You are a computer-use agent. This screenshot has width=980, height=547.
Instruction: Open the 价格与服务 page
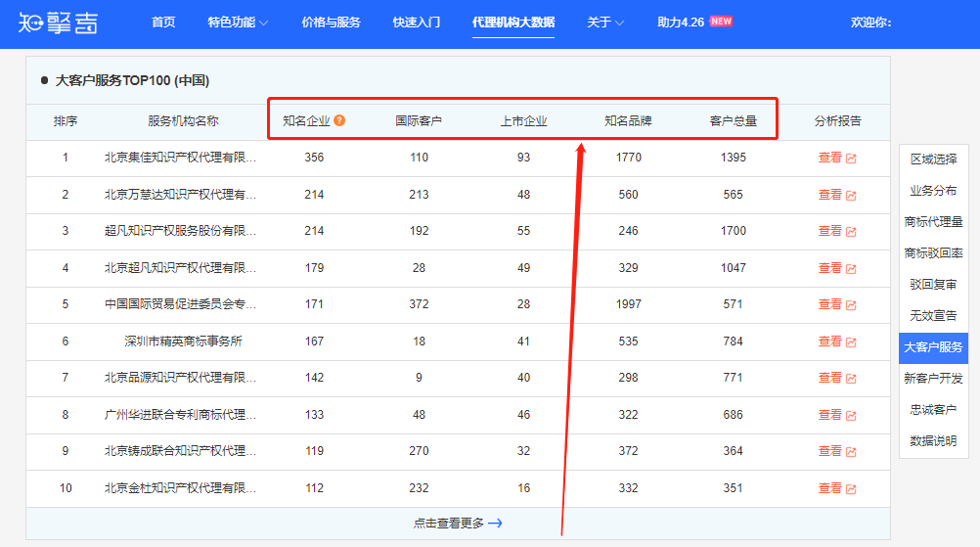(332, 23)
